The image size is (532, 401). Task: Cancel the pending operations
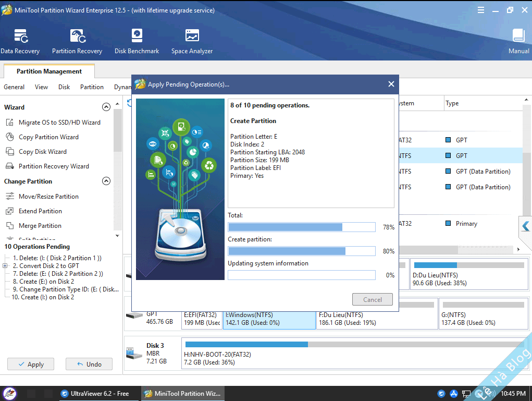point(373,299)
